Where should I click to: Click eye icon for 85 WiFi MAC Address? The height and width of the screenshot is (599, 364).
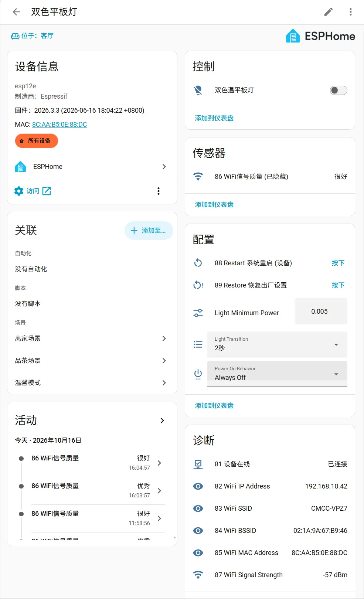click(x=198, y=553)
